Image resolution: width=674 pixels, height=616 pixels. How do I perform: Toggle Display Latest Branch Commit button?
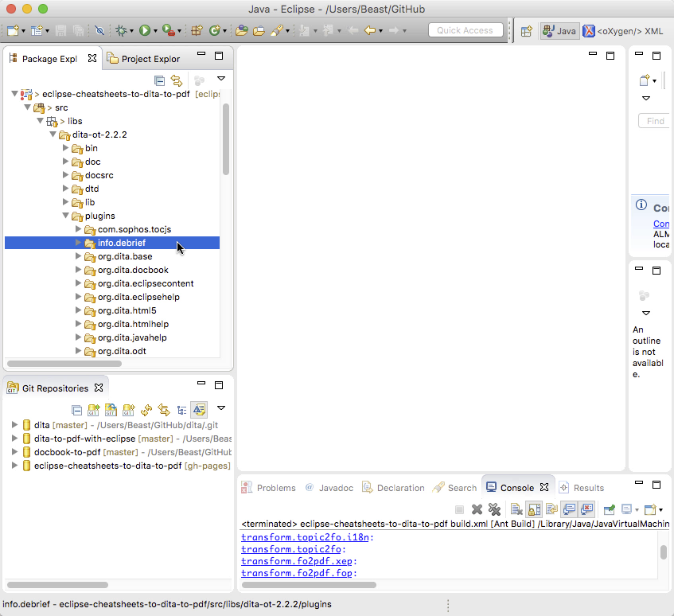[199, 410]
